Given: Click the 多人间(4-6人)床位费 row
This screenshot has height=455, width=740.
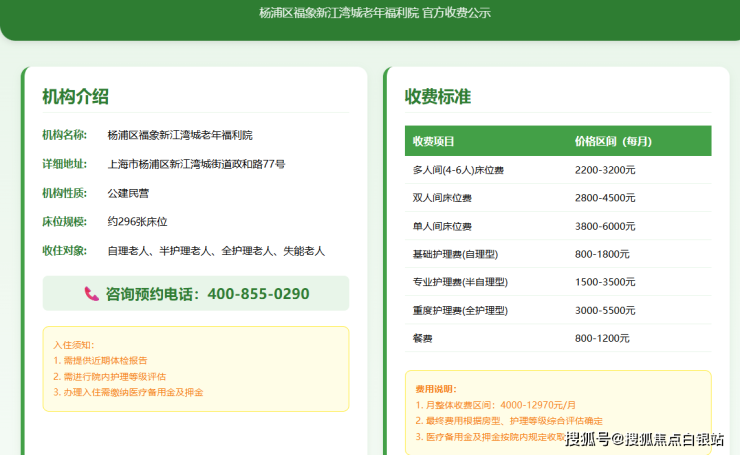Looking at the screenshot, I should pos(558,170).
